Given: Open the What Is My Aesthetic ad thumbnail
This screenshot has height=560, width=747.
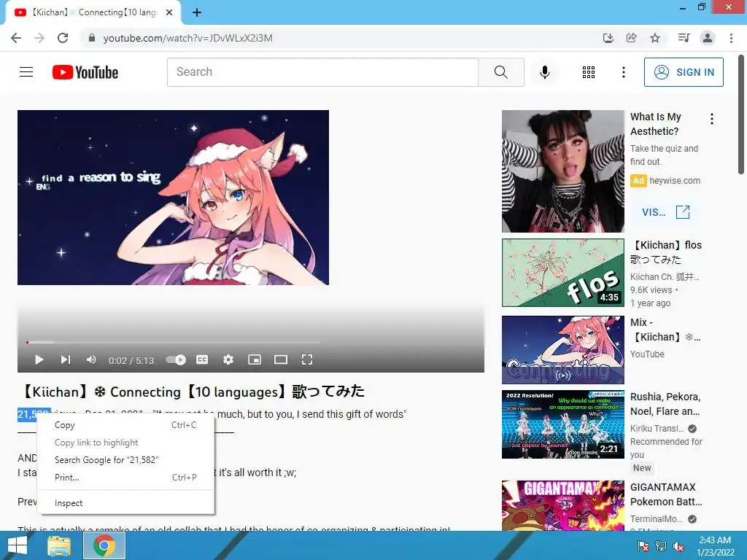Looking at the screenshot, I should [x=562, y=171].
